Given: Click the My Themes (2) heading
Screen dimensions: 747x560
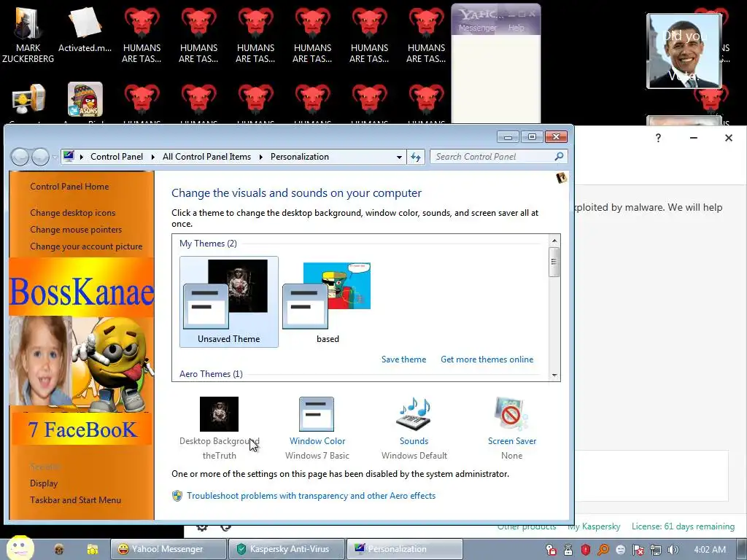Looking at the screenshot, I should click(208, 244).
